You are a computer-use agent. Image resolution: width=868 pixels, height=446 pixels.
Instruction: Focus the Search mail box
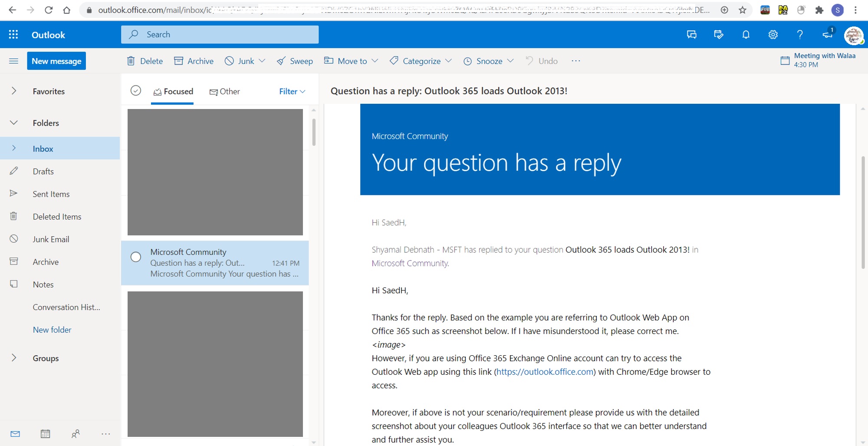(x=220, y=34)
